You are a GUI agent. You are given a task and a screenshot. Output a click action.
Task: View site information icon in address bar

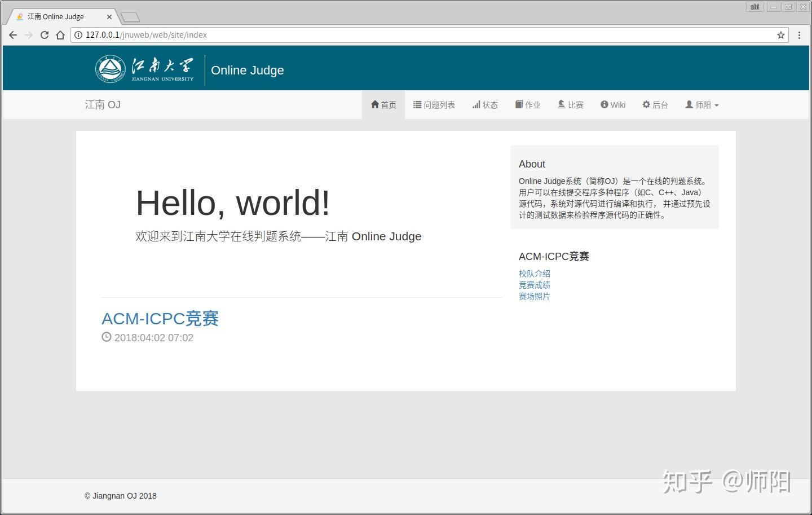coord(78,35)
